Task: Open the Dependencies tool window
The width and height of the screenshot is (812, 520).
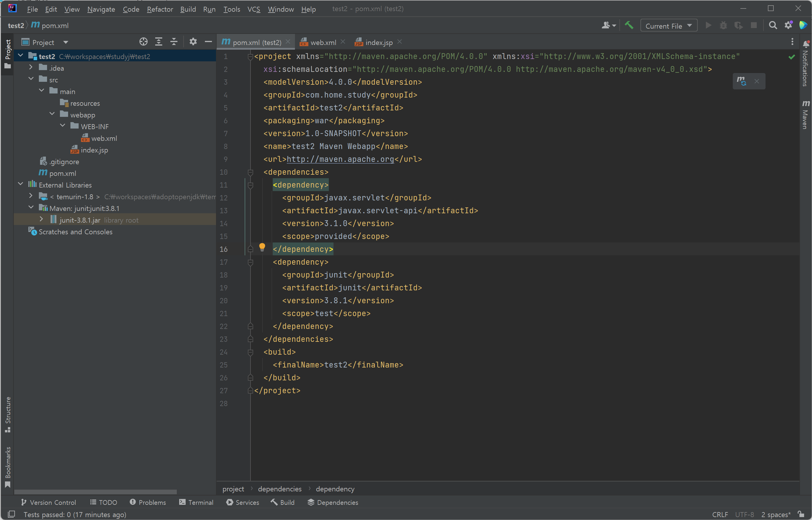Action: (x=333, y=502)
